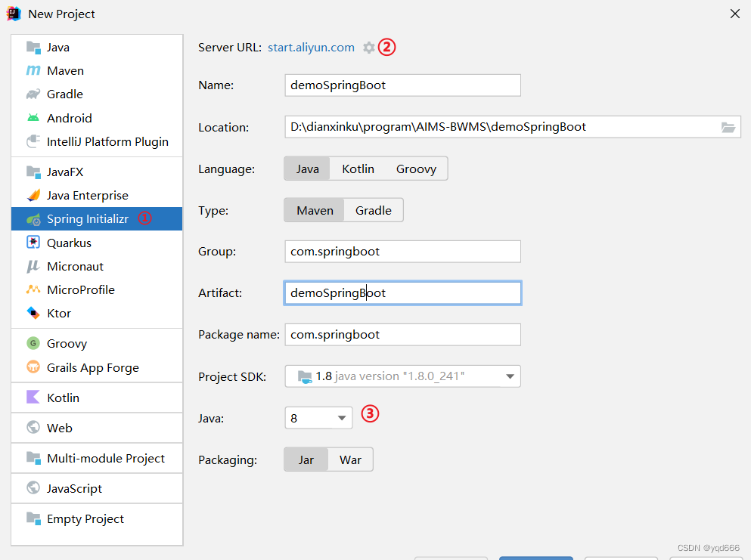Click the Micronaut mu icon
Image resolution: width=751 pixels, height=560 pixels.
pos(33,266)
